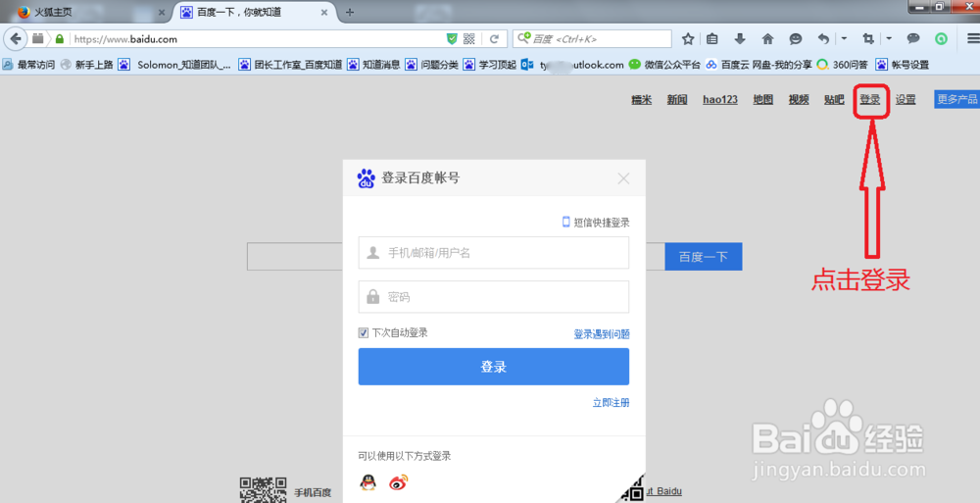The image size is (980, 503).
Task: Click the blue 登录 button in dialog
Action: (x=493, y=367)
